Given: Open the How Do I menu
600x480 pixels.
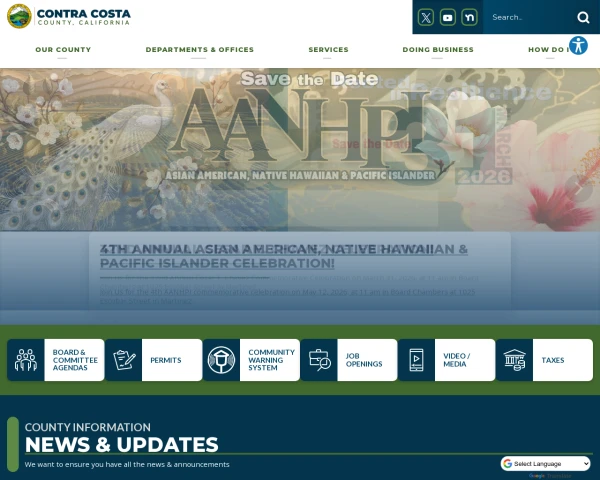Looking at the screenshot, I should tap(549, 49).
